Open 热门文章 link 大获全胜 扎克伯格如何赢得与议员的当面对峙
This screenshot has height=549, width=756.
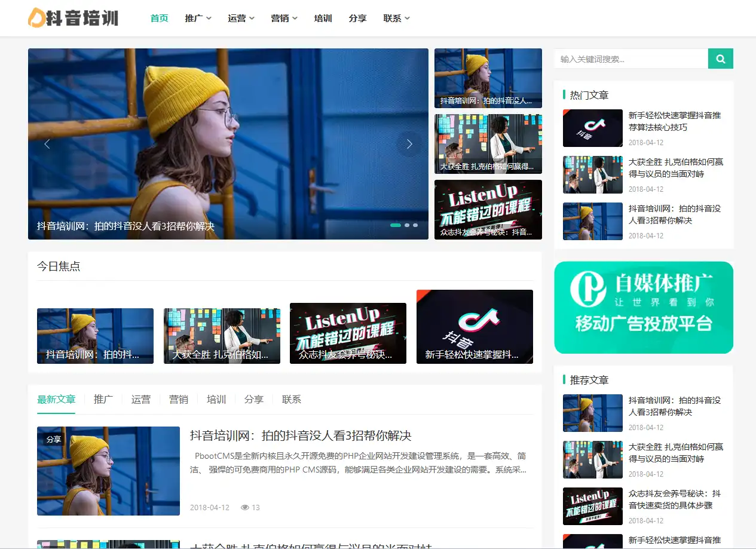676,168
